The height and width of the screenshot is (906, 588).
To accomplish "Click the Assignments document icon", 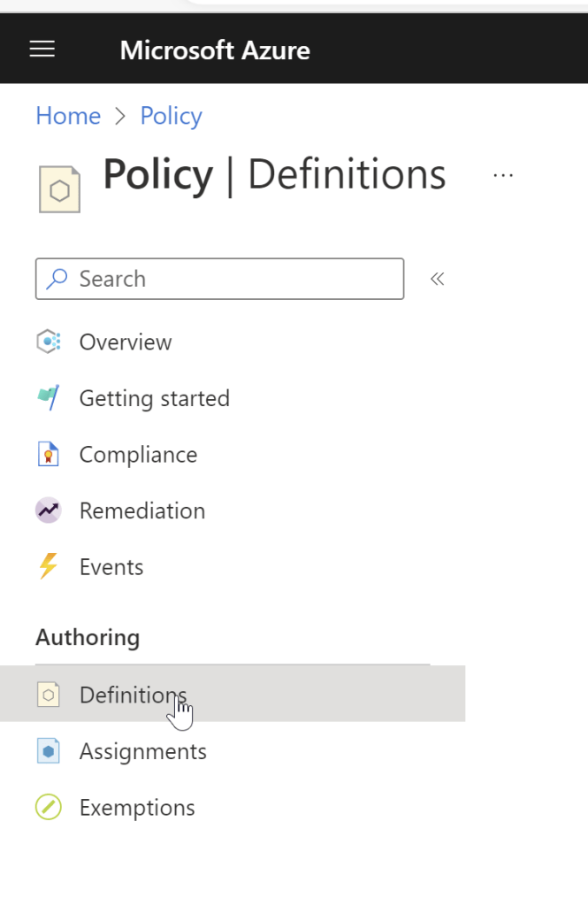I will coord(49,751).
